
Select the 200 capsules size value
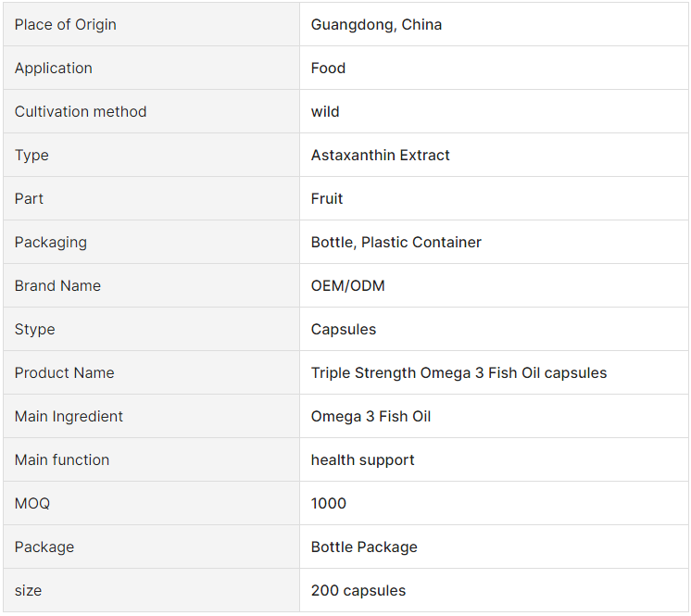click(358, 590)
